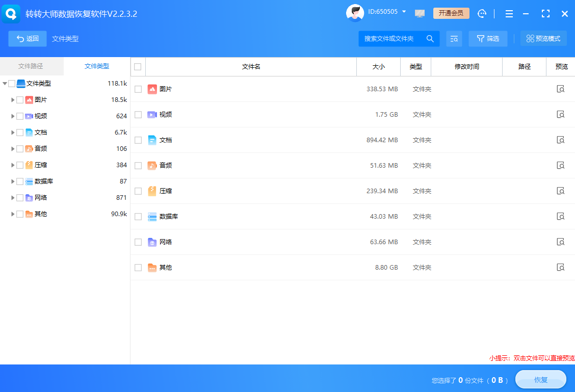Check the 文档 row checkbox
Image resolution: width=575 pixels, height=392 pixels.
138,140
